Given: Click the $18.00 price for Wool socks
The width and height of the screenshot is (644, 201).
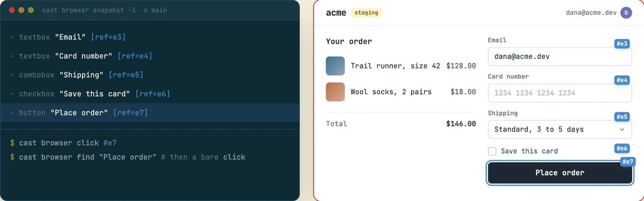Looking at the screenshot, I should [463, 92].
